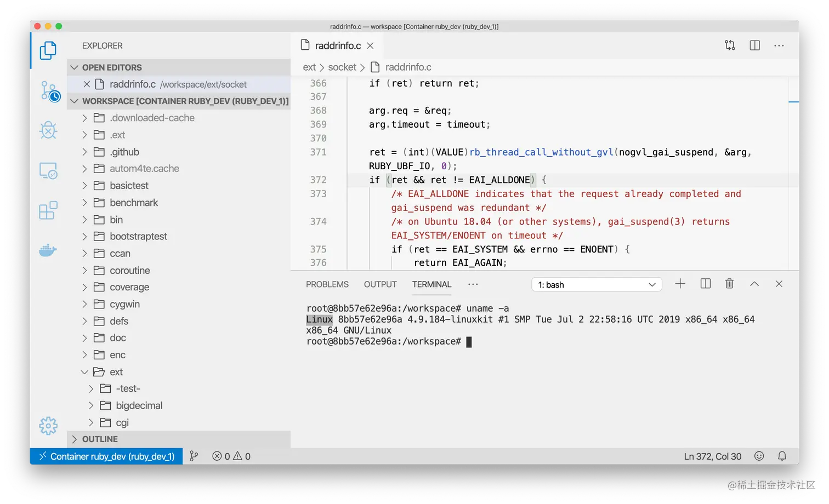
Task: Show more panel tabs ellipsis
Action: point(473,284)
